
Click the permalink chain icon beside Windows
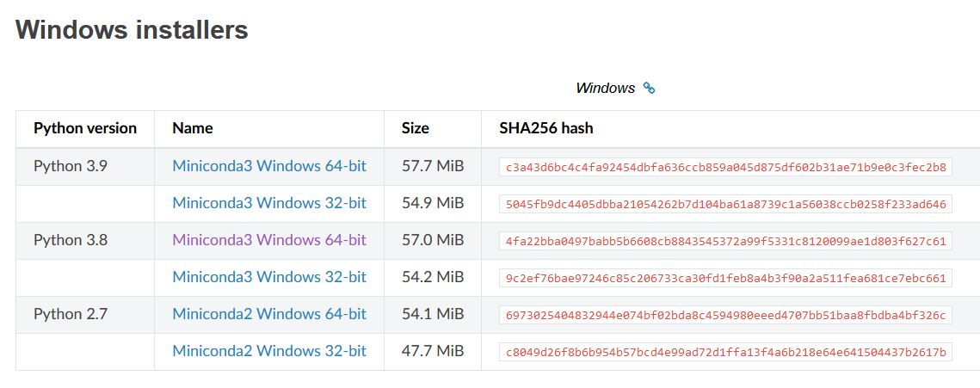[649, 88]
